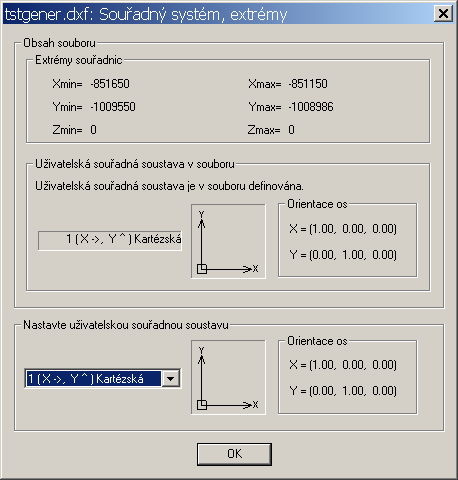Close the tstgener.dxf dialog window
Image resolution: width=458 pixels, height=480 pixels.
pyautogui.click(x=443, y=14)
